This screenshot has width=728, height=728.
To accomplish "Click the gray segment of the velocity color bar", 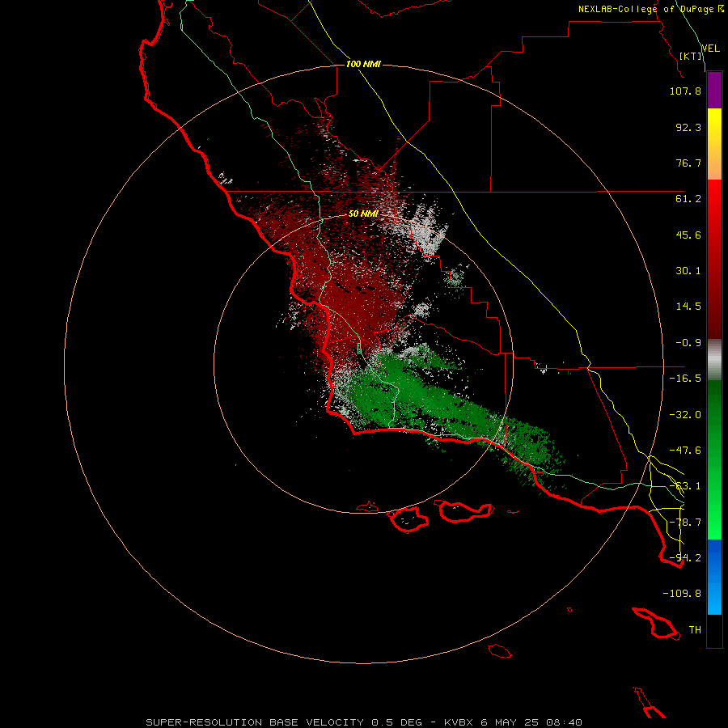I will 714,360.
